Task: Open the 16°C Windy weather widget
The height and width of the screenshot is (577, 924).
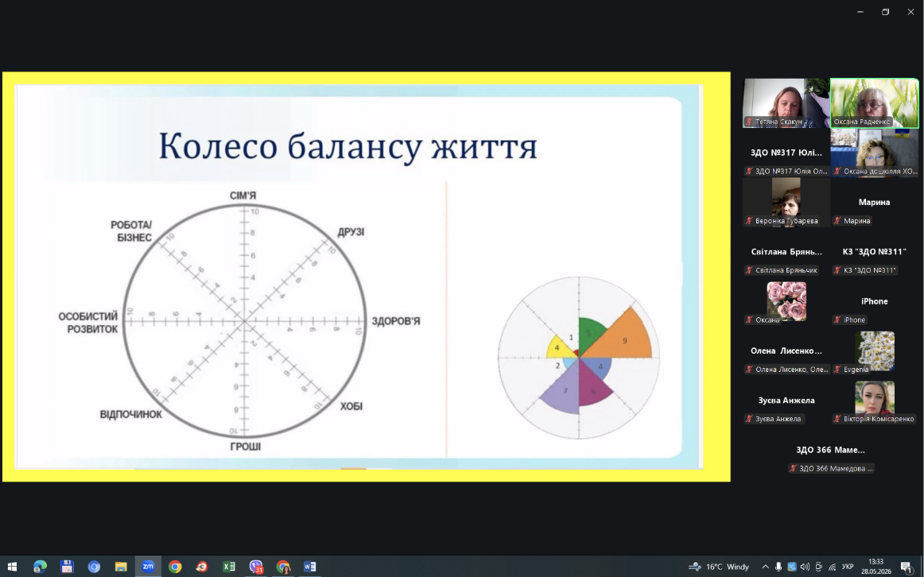Action: pos(719,567)
